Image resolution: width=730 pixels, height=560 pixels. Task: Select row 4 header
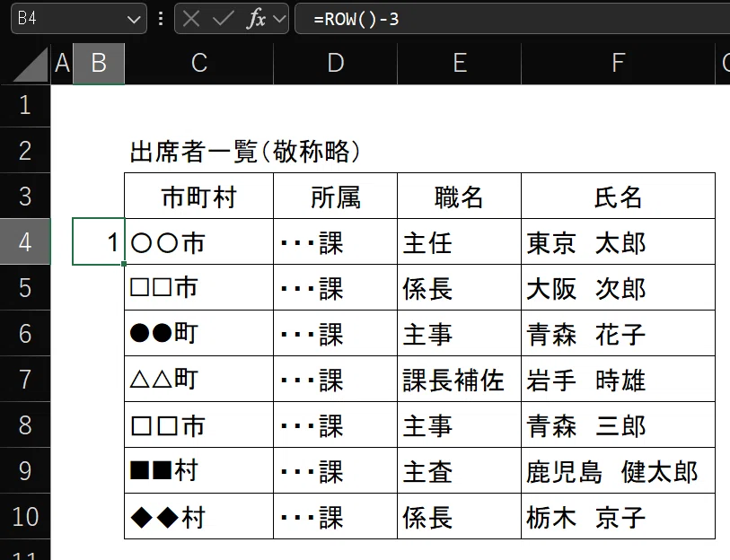tap(25, 241)
